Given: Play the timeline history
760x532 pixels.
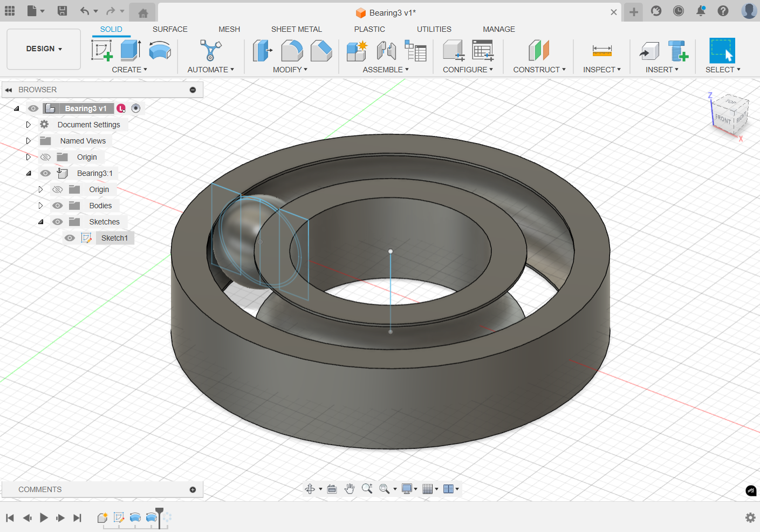Looking at the screenshot, I should tap(44, 518).
